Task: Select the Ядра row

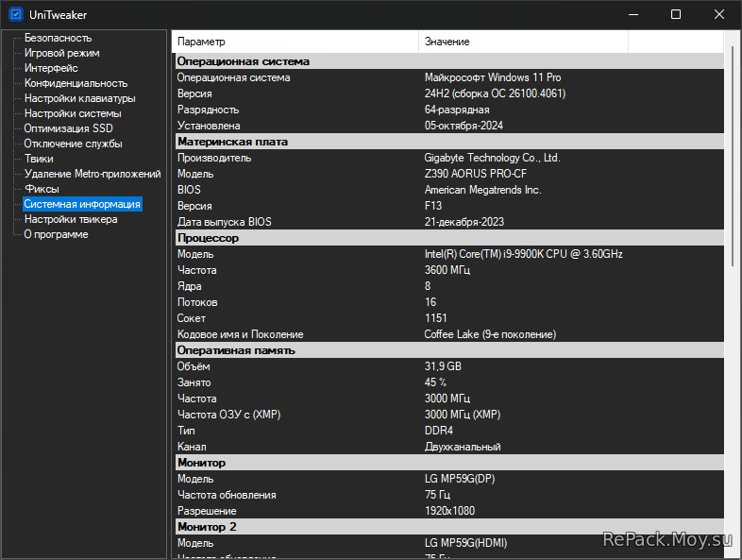Action: [447, 286]
